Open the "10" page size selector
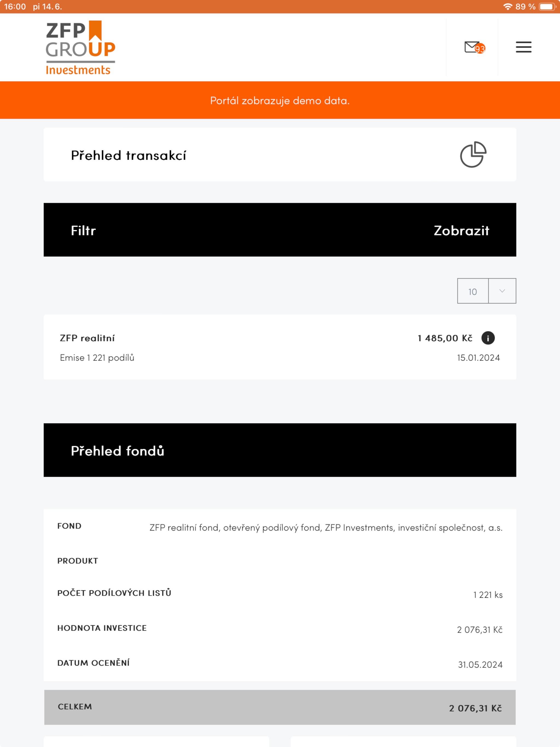 [x=472, y=291]
